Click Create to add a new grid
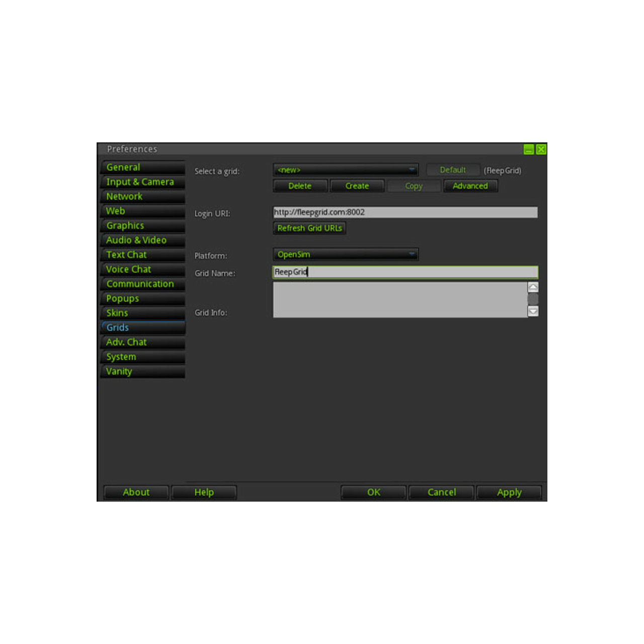The width and height of the screenshot is (644, 644). click(357, 186)
